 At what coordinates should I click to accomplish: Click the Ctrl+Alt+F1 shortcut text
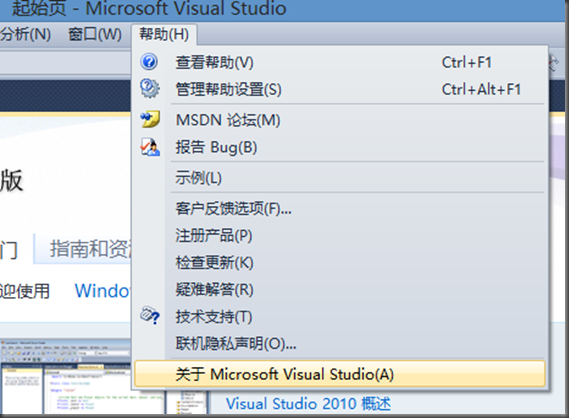coord(481,89)
